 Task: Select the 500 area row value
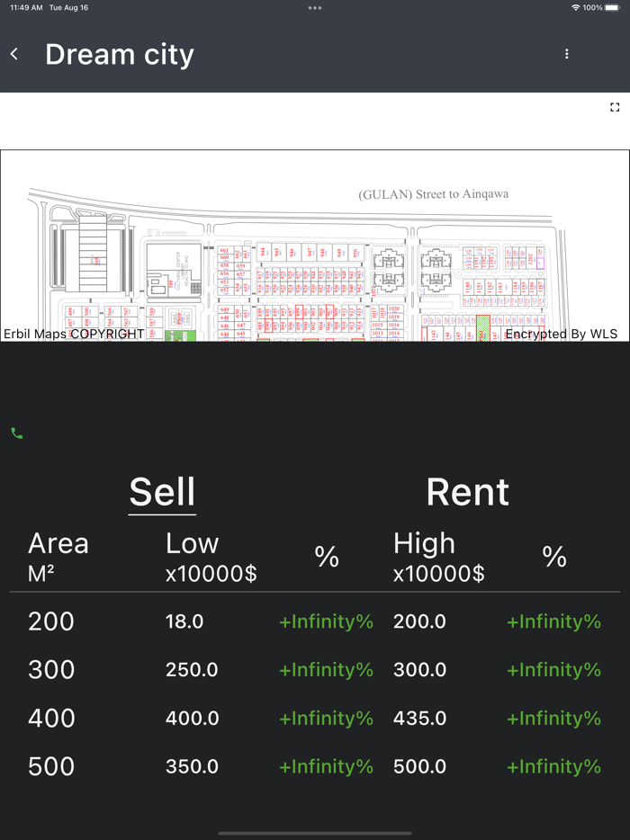click(51, 766)
